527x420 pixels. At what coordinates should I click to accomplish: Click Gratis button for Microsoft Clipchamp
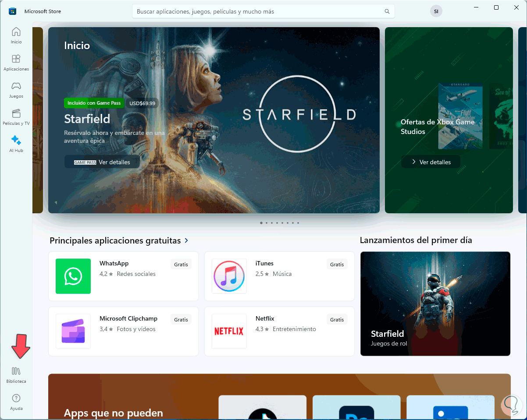click(x=181, y=319)
